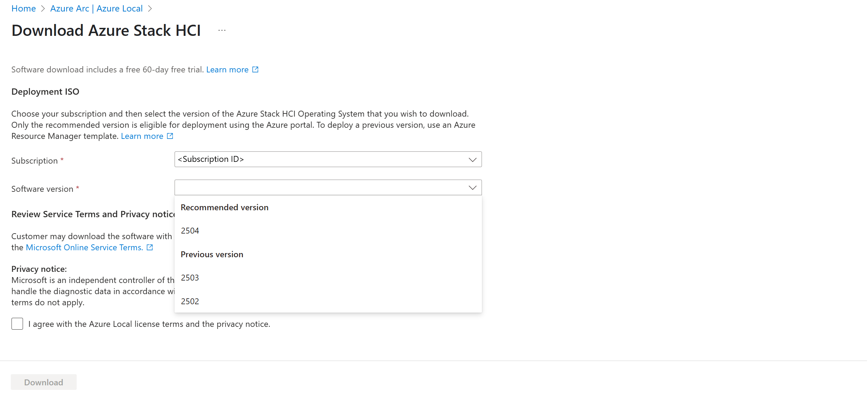Choose version 2502 from list
This screenshot has height=417, width=868.
click(x=190, y=301)
